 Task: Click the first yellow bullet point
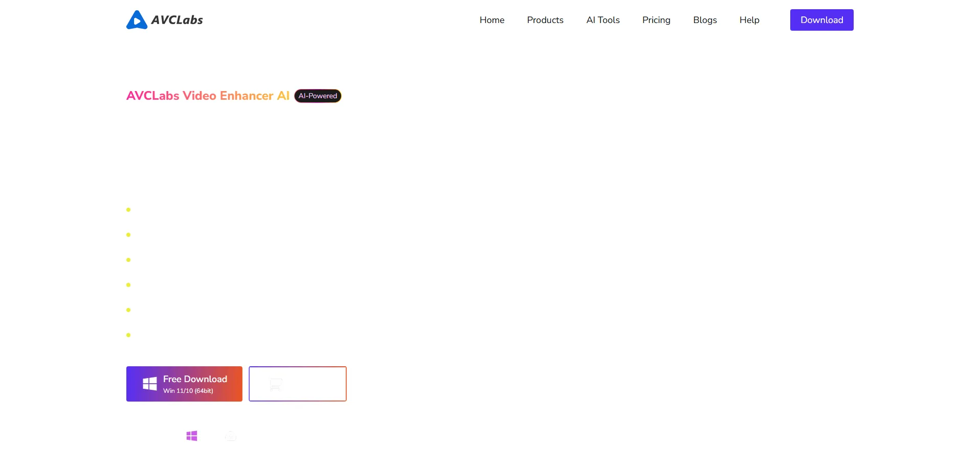(128, 210)
